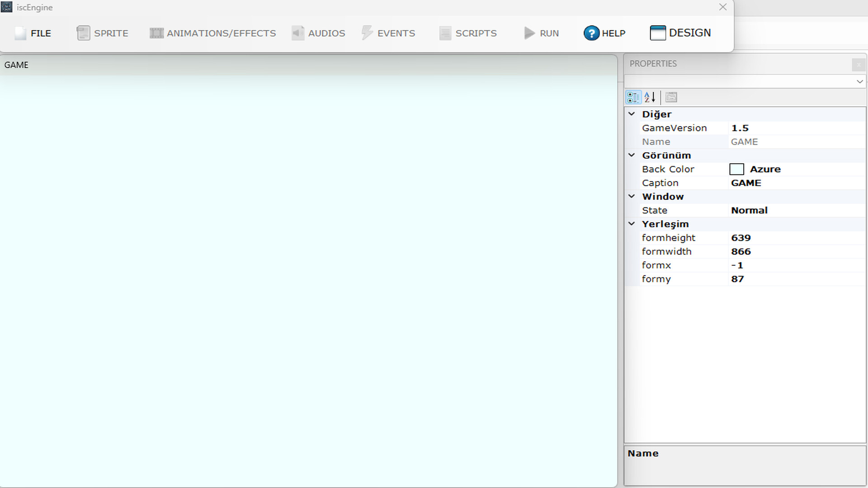The width and height of the screenshot is (868, 488).
Task: Switch properties to categorized view
Action: (x=633, y=97)
